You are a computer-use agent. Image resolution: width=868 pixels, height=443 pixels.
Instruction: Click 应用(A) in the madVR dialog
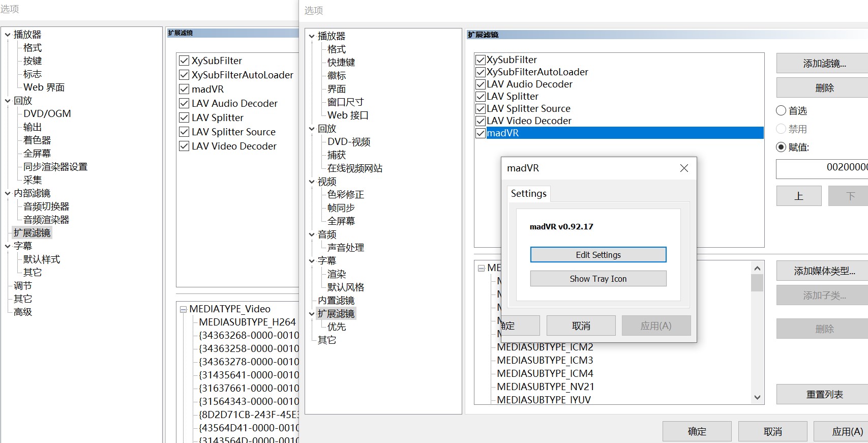(x=656, y=326)
